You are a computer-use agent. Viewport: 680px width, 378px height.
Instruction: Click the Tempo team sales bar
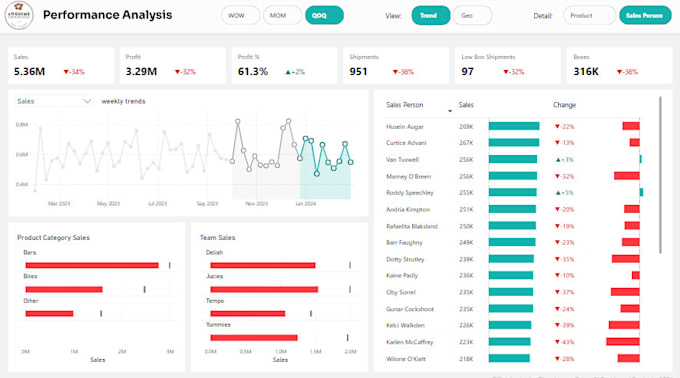tap(248, 313)
